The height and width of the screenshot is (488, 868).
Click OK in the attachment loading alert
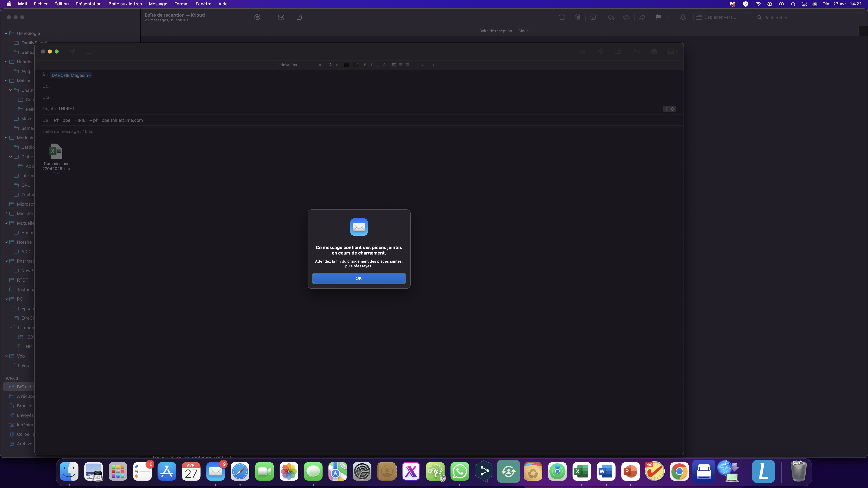point(359,279)
